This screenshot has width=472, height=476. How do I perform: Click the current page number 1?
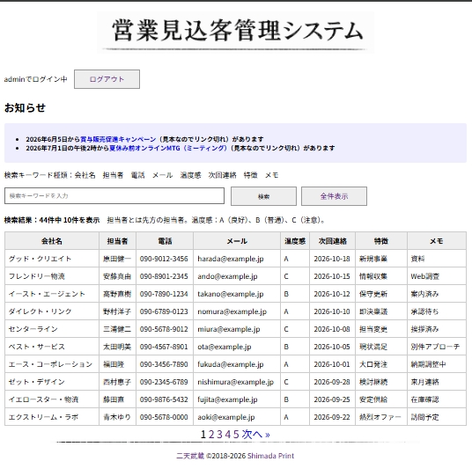tap(203, 435)
